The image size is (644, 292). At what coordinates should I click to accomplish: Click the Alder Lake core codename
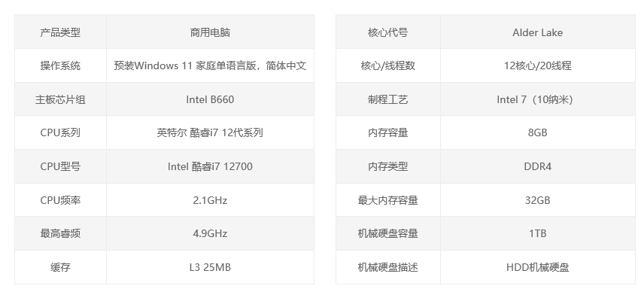click(x=538, y=32)
